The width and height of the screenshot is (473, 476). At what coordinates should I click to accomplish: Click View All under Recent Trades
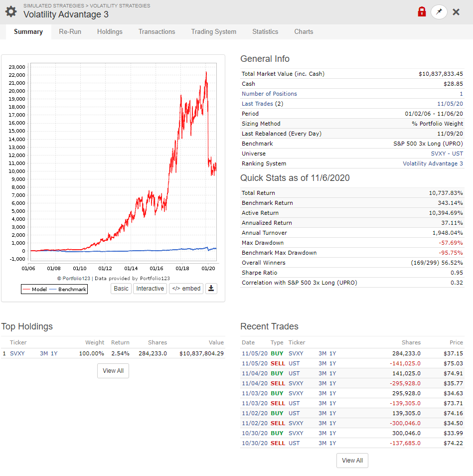click(x=352, y=461)
